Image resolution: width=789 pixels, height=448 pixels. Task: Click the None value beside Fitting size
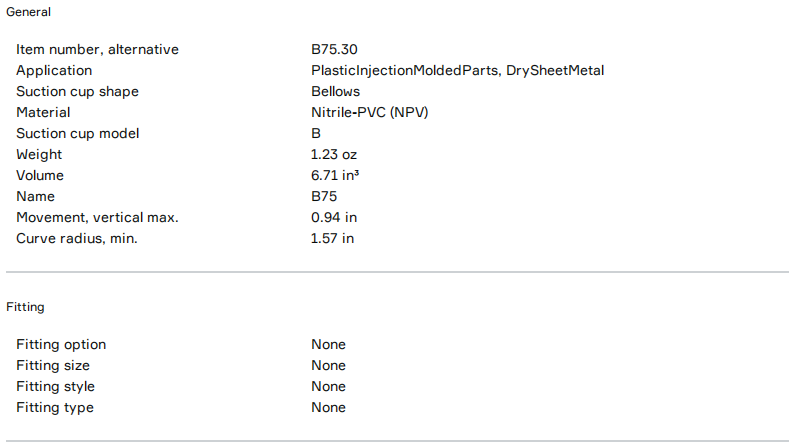coord(328,365)
